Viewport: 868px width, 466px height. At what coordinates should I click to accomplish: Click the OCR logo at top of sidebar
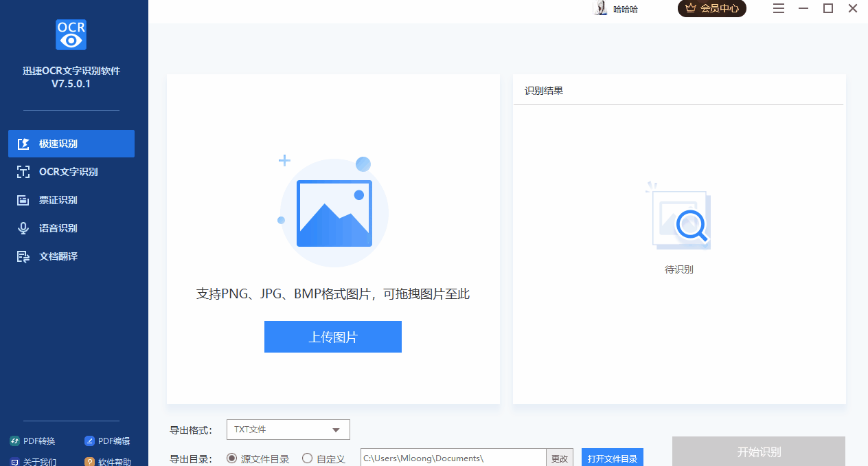71,35
